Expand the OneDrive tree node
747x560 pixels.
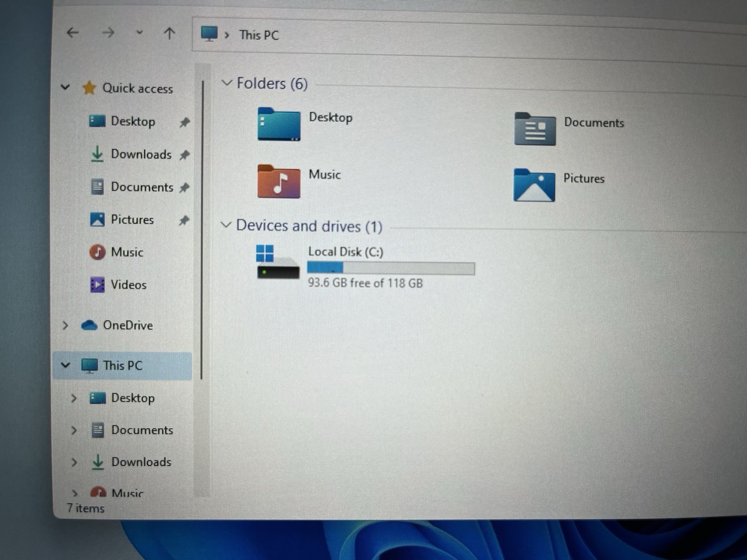point(65,325)
